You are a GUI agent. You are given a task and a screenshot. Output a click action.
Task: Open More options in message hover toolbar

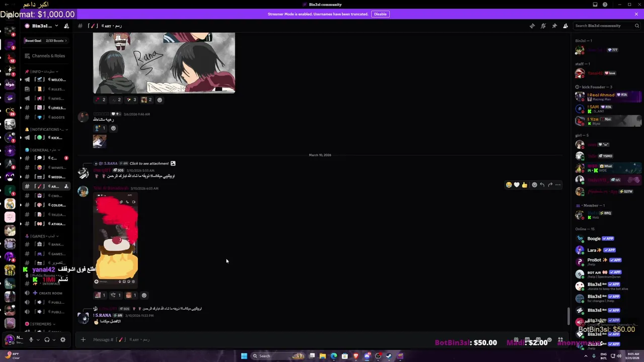click(558, 185)
